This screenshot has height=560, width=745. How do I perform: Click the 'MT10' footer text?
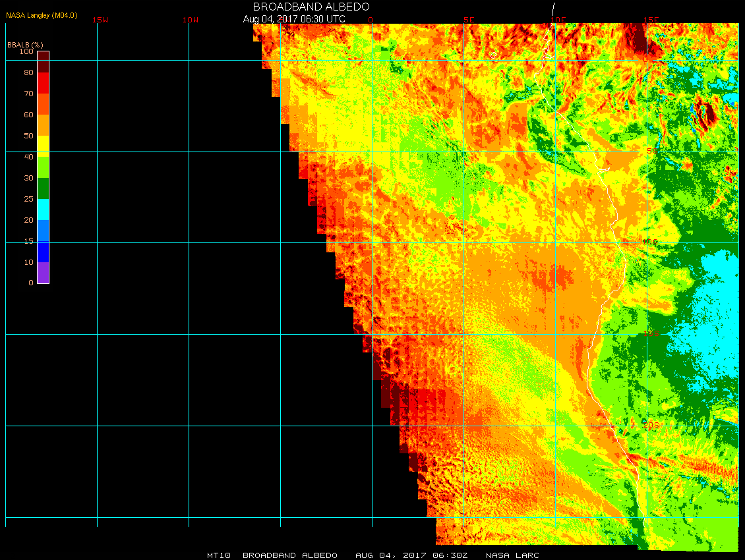coord(219,555)
